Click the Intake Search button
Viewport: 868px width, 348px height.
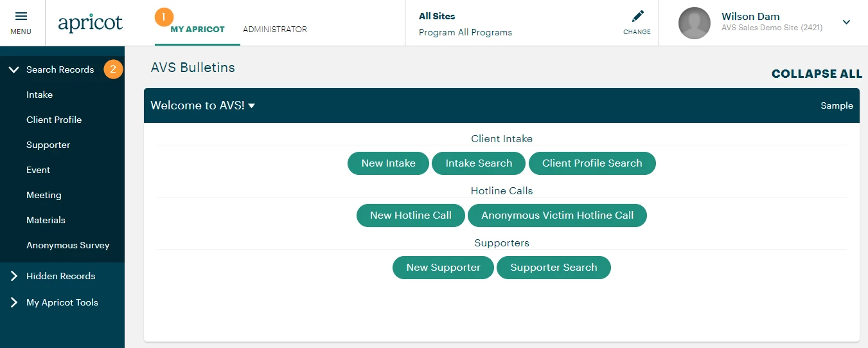point(479,163)
